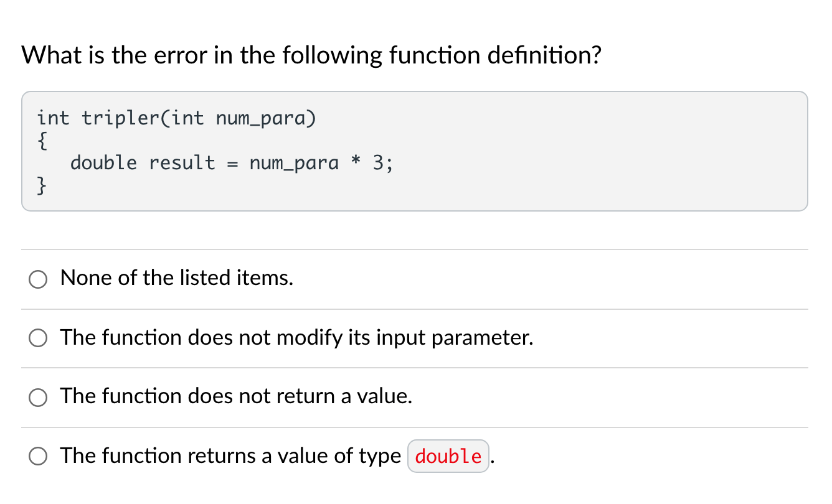Click the 'result' variable name in code
Image resolution: width=832 pixels, height=504 pixels.
(x=182, y=163)
